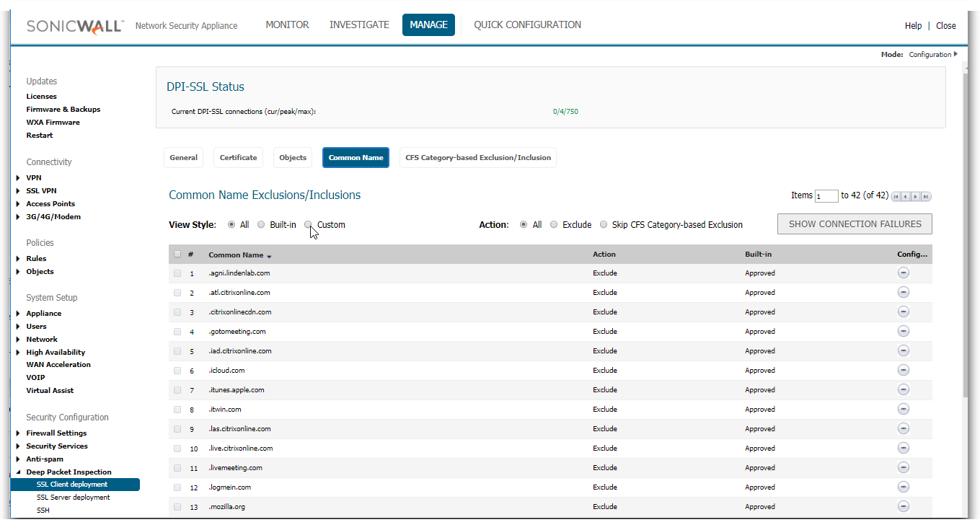This screenshot has height=530, width=980.
Task: Click the configure icon for .las.citrixonline.com
Action: [x=903, y=428]
